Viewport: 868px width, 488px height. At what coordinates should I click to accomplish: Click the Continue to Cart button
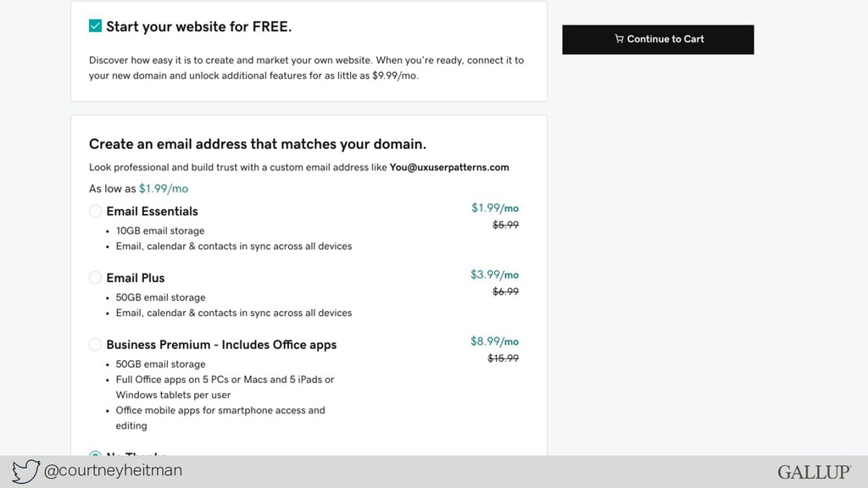tap(658, 39)
